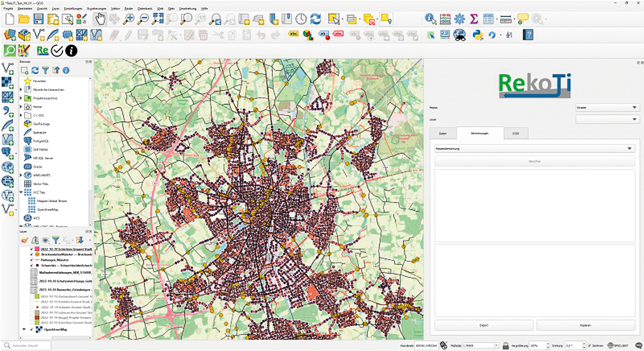644x351 pixels.
Task: Toggle the Zeichnen render checkbox in status bar
Action: point(589,346)
